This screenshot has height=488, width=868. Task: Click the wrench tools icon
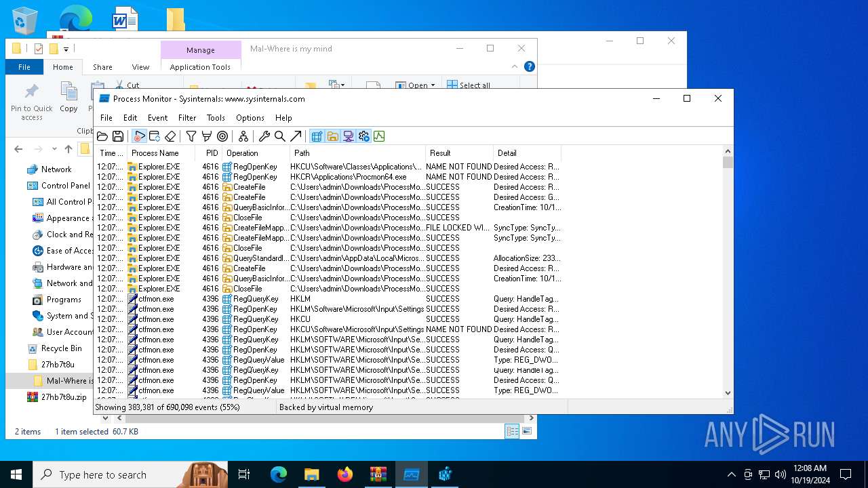click(264, 136)
